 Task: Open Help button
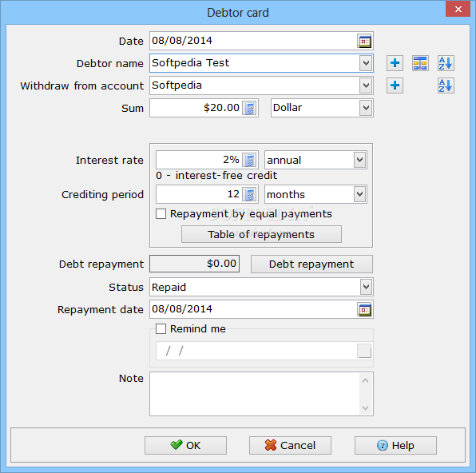(395, 445)
